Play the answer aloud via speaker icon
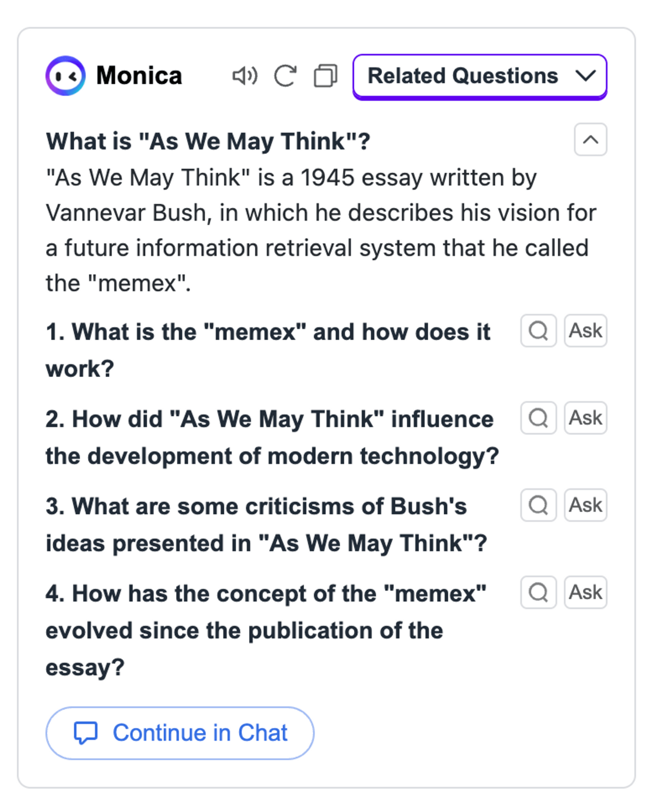Image resolution: width=656 pixels, height=812 pixels. pyautogui.click(x=244, y=76)
